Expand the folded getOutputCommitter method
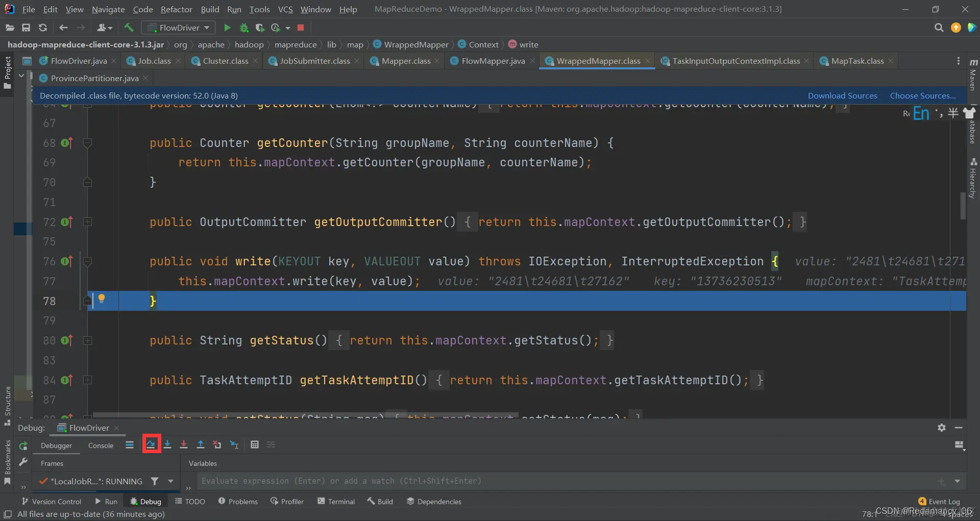The image size is (980, 521). 88,222
